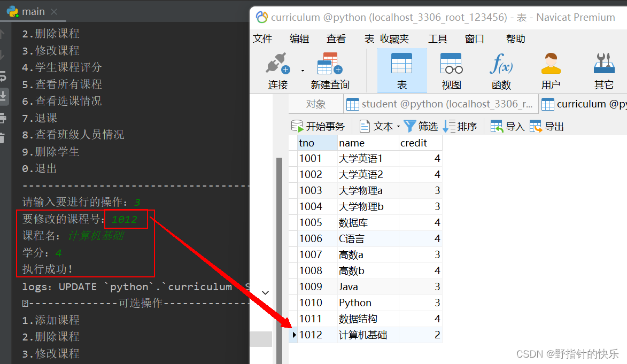
Task: Select the 数据结构 name cell
Action: pyautogui.click(x=368, y=319)
